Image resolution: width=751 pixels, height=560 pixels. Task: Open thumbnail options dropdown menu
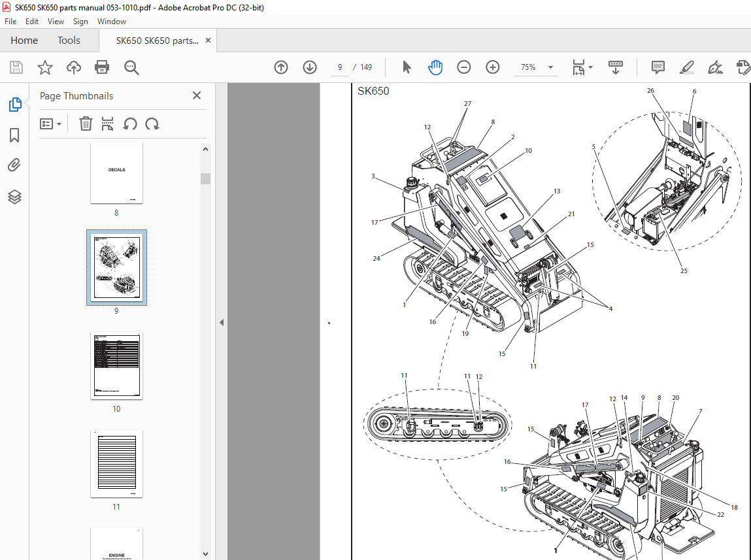click(x=50, y=124)
